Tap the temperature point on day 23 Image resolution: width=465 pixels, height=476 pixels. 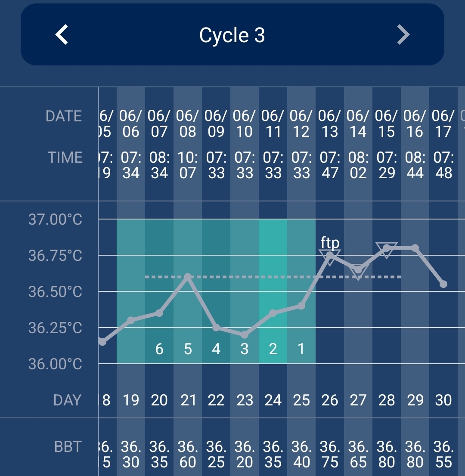click(x=245, y=334)
